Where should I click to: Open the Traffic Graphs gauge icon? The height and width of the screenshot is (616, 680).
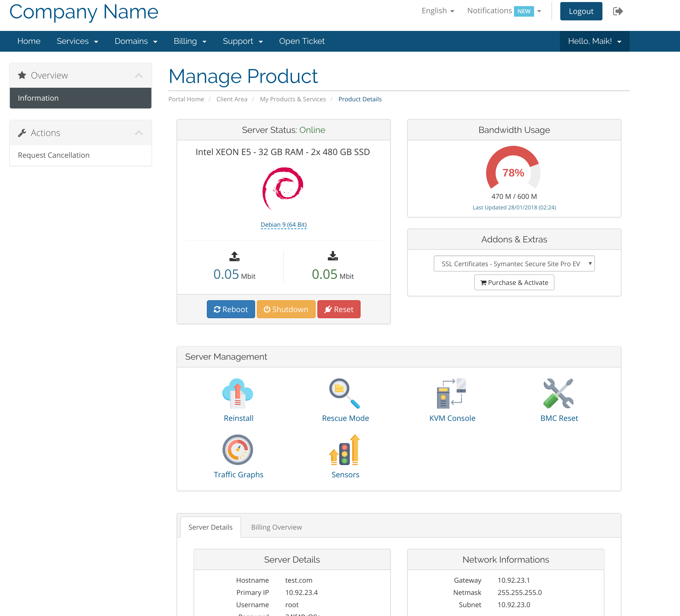(x=238, y=450)
